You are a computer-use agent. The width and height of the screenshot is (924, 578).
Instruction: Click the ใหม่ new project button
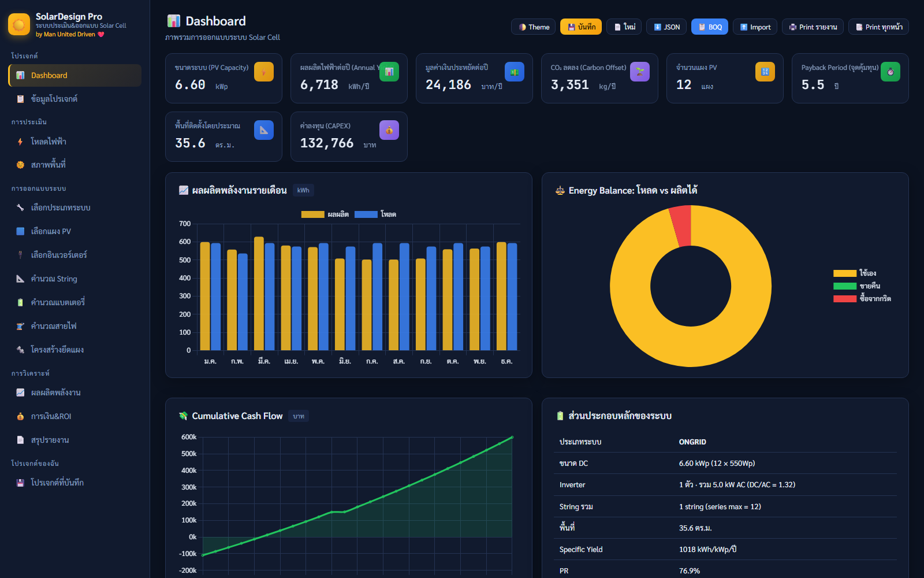pos(624,27)
